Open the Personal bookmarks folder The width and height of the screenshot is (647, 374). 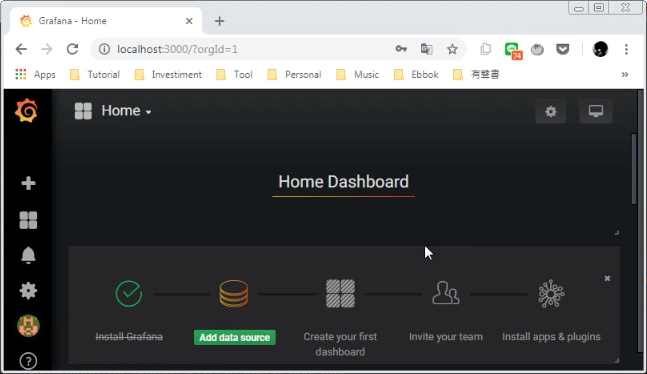[x=294, y=74]
